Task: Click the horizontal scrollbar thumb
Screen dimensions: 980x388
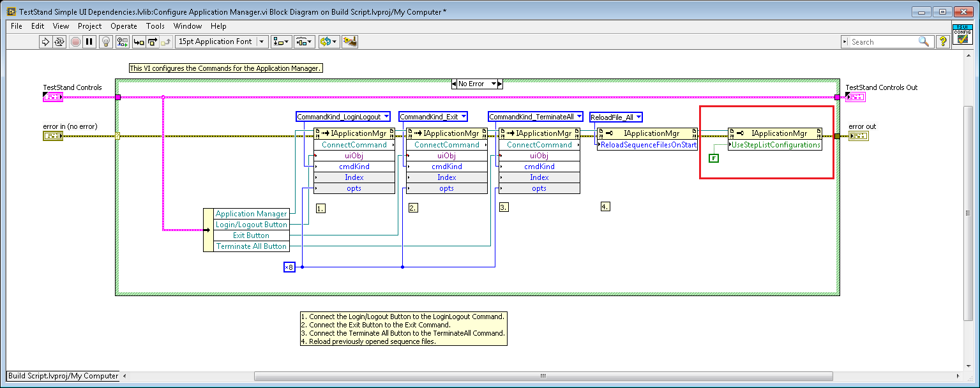Action: pos(543,376)
